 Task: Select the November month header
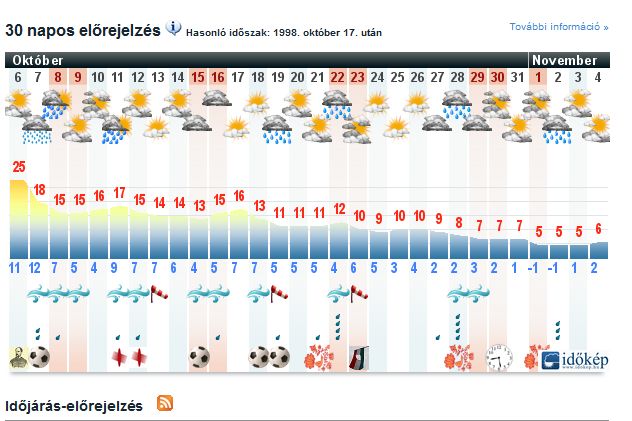coord(565,60)
